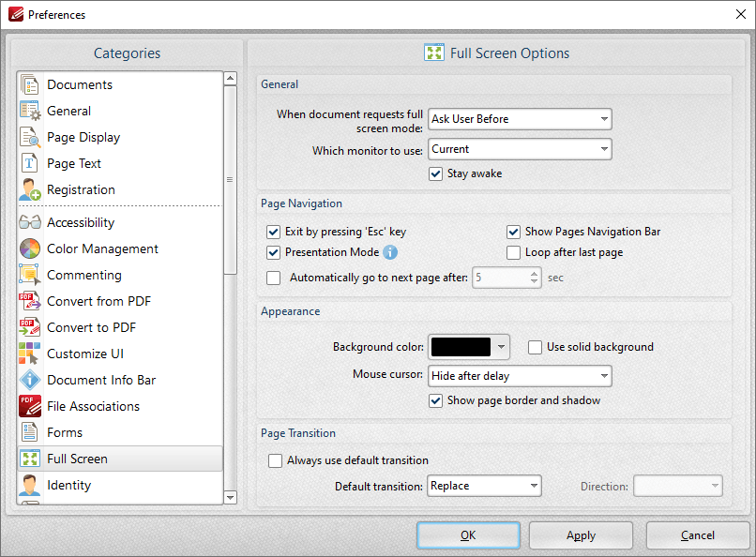Enable Automatically go to next page
The height and width of the screenshot is (557, 756).
273,278
